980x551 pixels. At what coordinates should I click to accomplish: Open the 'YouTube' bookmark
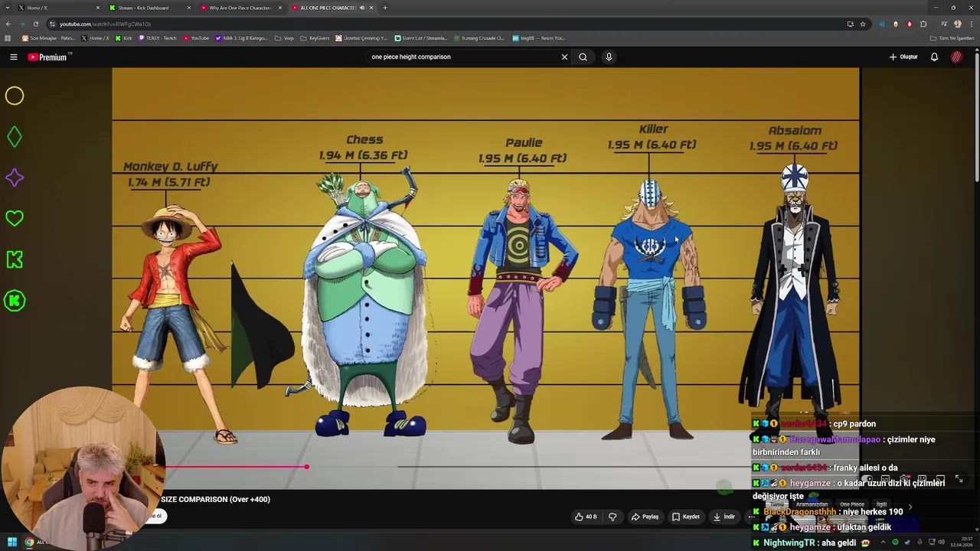pos(196,37)
